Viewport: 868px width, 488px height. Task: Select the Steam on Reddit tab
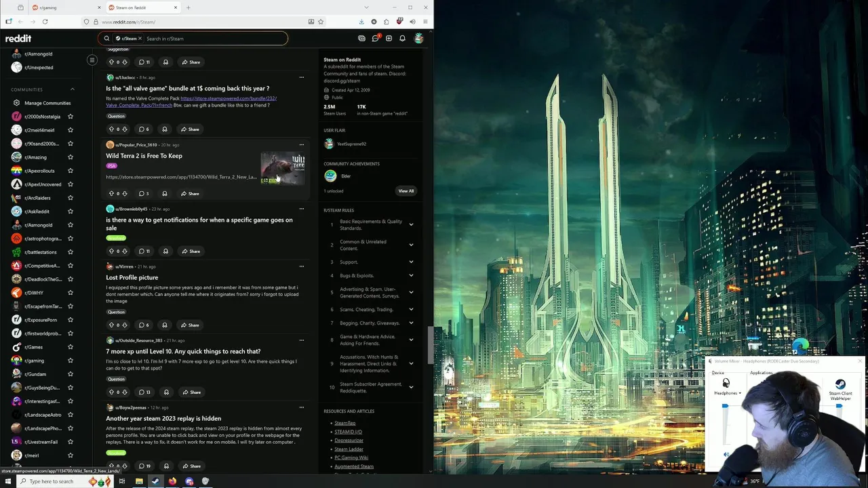[142, 7]
